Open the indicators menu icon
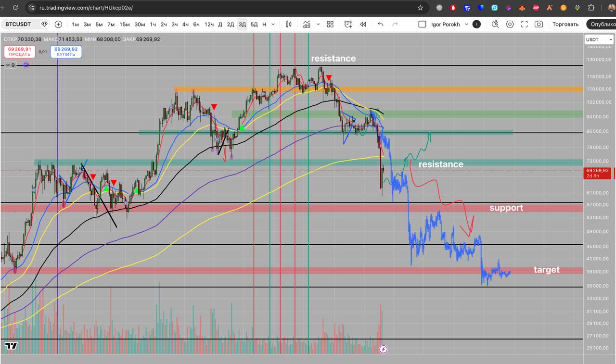This screenshot has height=364, width=616. pyautogui.click(x=307, y=25)
